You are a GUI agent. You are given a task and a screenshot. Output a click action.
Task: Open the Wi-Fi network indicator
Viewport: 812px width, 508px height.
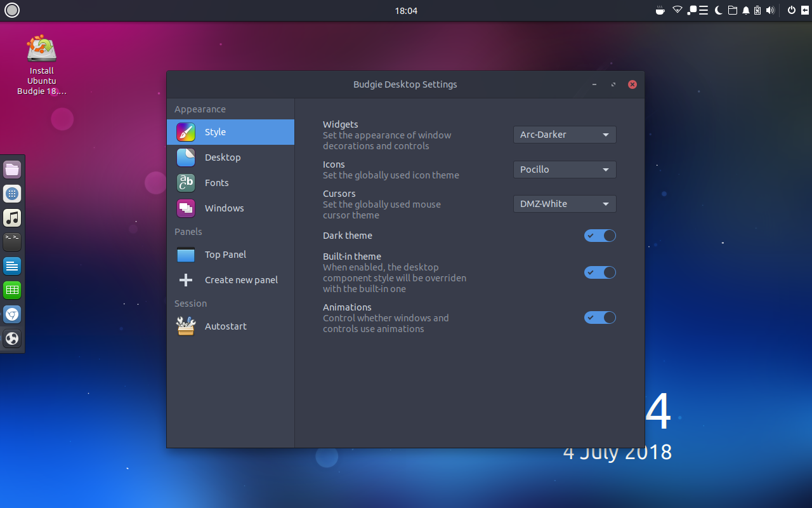coord(678,10)
